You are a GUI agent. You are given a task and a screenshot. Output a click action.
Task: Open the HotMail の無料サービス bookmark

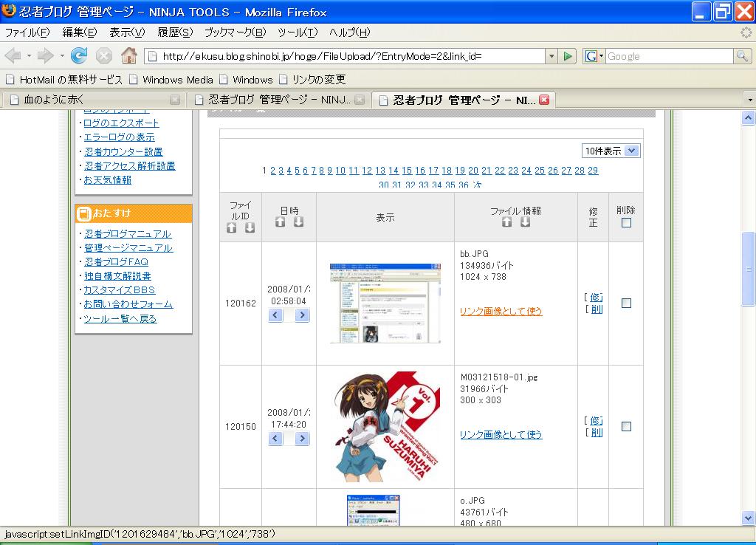(64, 80)
